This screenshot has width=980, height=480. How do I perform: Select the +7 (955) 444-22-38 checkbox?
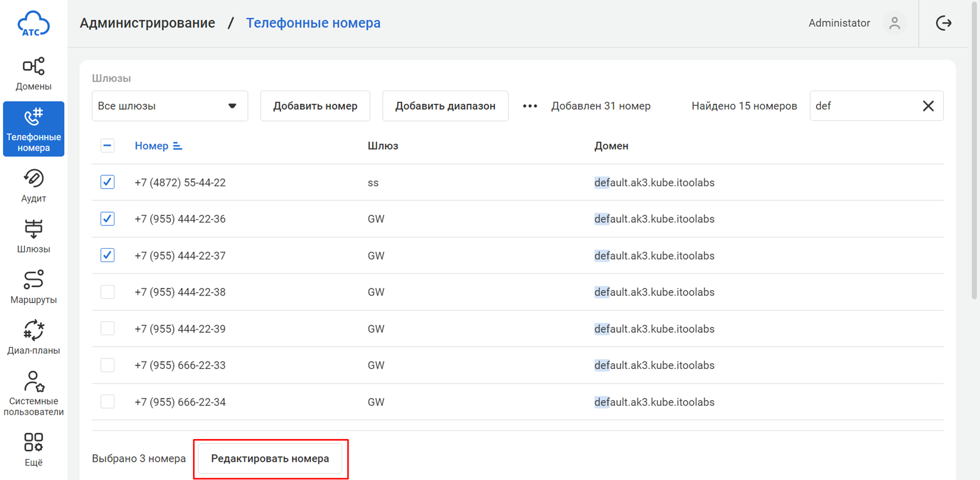tap(107, 292)
